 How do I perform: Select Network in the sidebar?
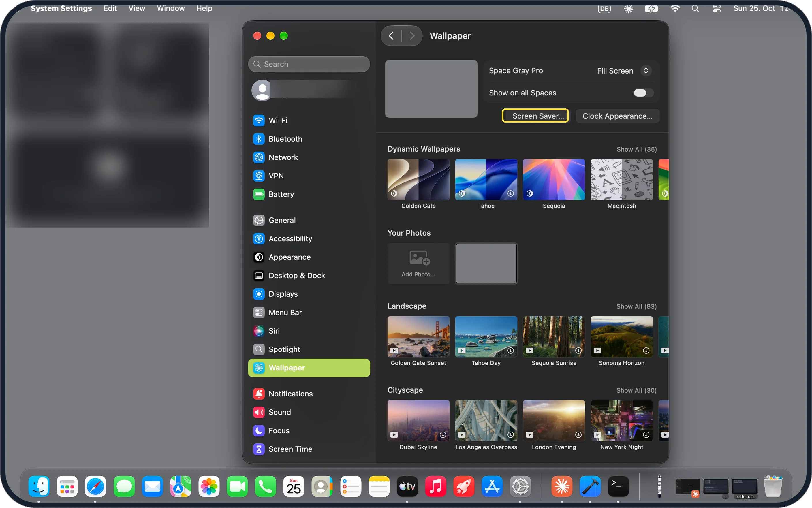[x=309, y=157]
